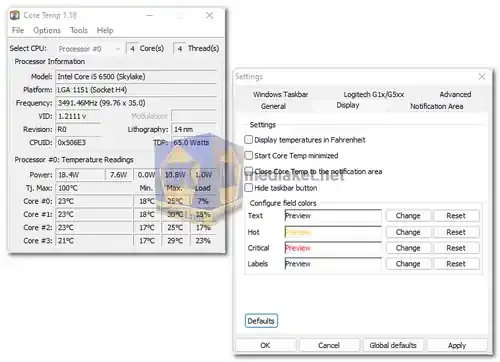This screenshot has width=500, height=362.
Task: Click the Frequency field 3491.46MHz
Action: coord(137,103)
